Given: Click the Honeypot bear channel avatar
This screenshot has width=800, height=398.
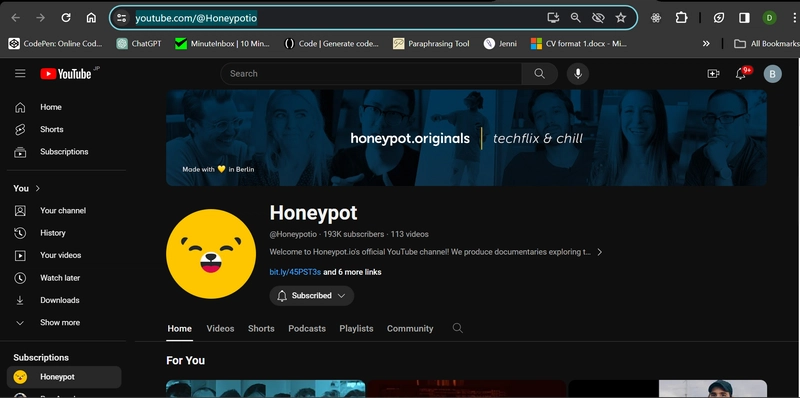Looking at the screenshot, I should tap(211, 254).
